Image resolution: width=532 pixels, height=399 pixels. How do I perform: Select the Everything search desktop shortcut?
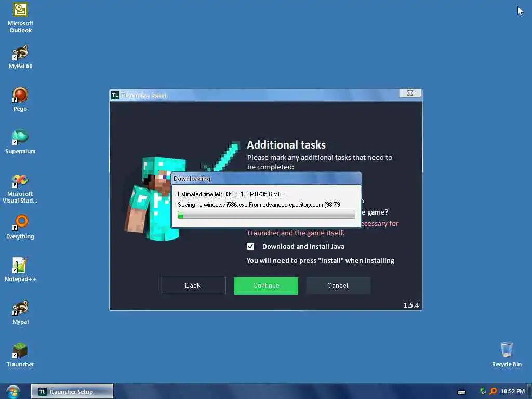(20, 227)
